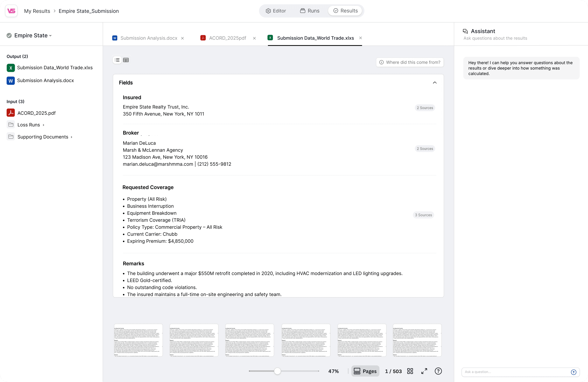Click the fullscreen expand arrows icon

[x=424, y=371]
